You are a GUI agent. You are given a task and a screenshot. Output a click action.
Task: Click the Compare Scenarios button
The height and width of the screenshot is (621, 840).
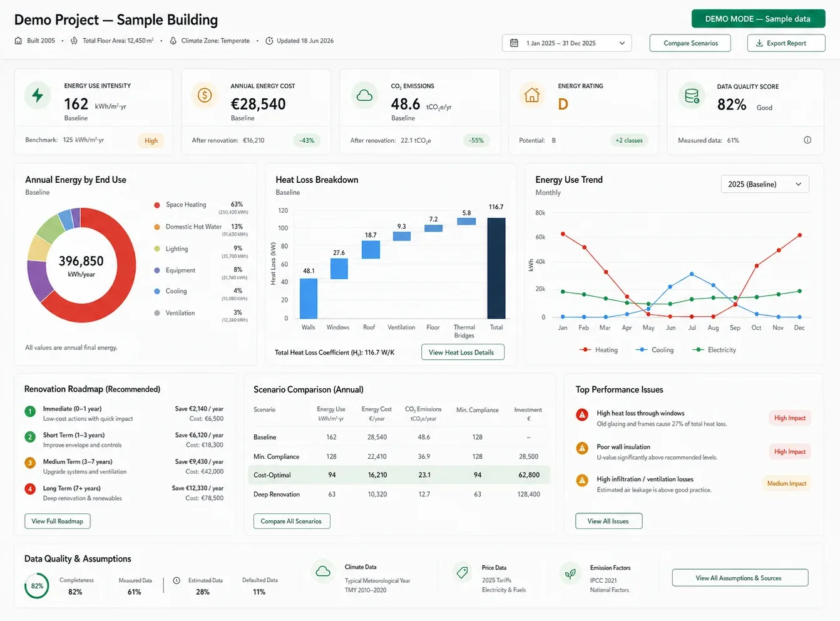coord(690,43)
